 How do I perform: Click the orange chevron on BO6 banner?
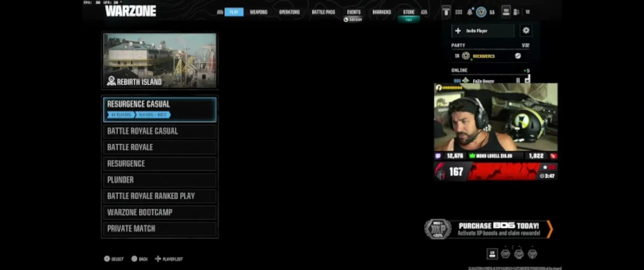coord(550,229)
